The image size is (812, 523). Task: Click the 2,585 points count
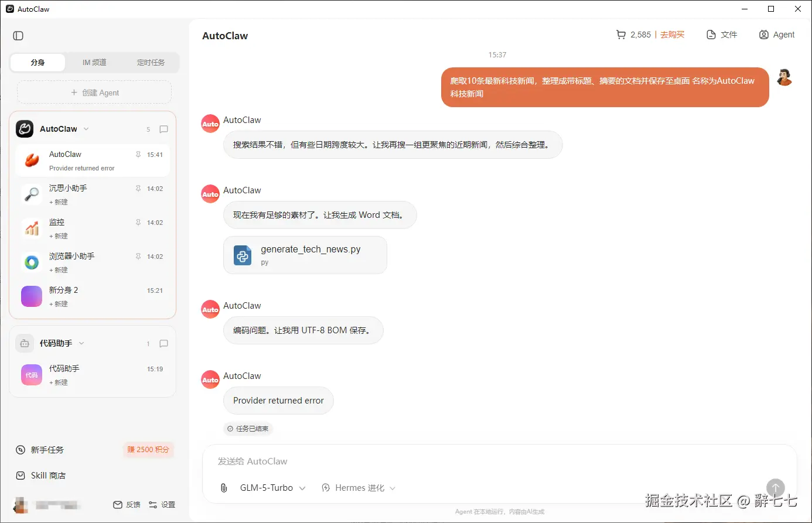click(640, 35)
